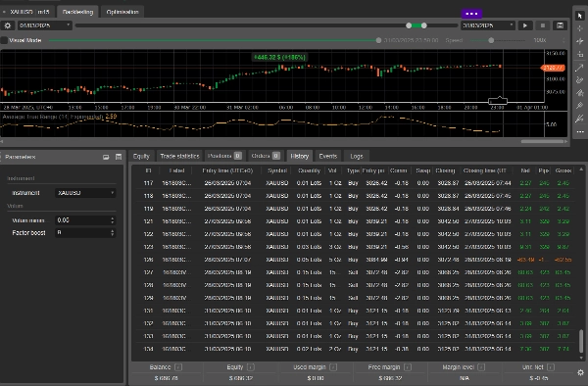This screenshot has width=588, height=386.
Task: Open the Instrument XAUUSD dropdown
Action: click(x=85, y=193)
